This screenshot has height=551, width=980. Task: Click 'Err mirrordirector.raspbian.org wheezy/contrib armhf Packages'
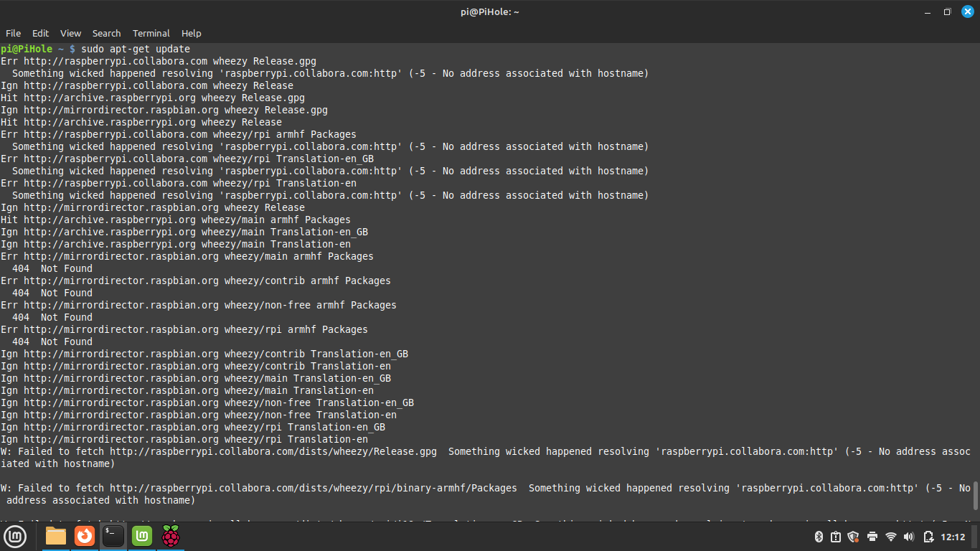pyautogui.click(x=196, y=281)
